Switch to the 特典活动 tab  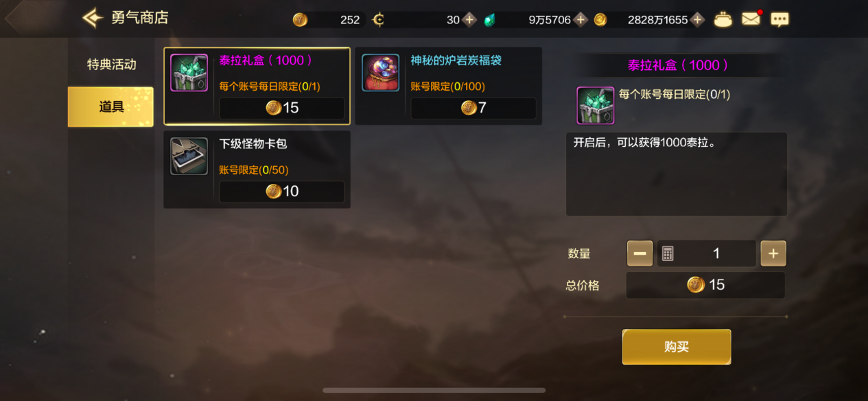coord(111,65)
